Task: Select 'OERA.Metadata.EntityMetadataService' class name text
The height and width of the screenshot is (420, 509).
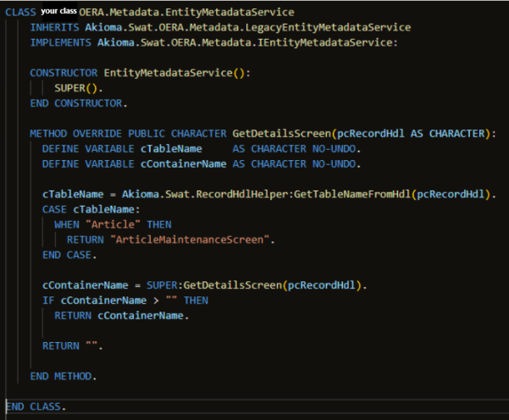Action: (186, 13)
